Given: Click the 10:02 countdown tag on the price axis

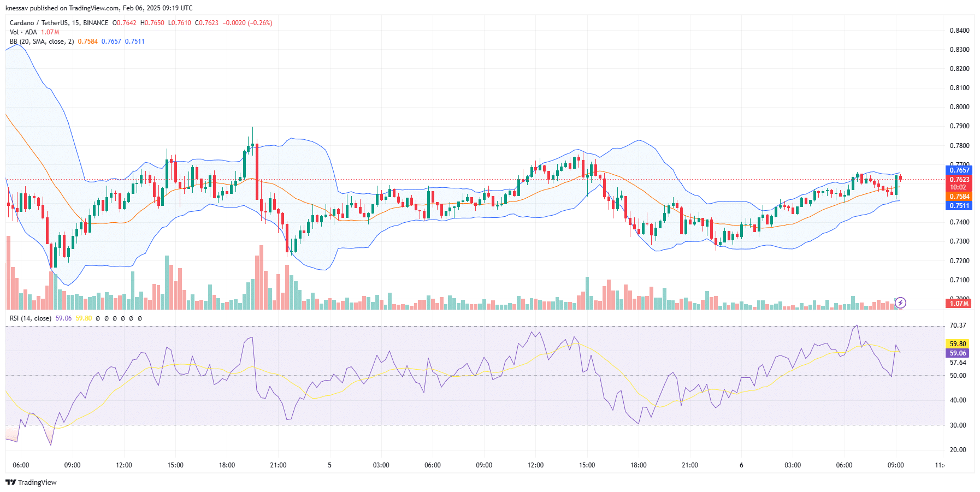Looking at the screenshot, I should tap(959, 187).
